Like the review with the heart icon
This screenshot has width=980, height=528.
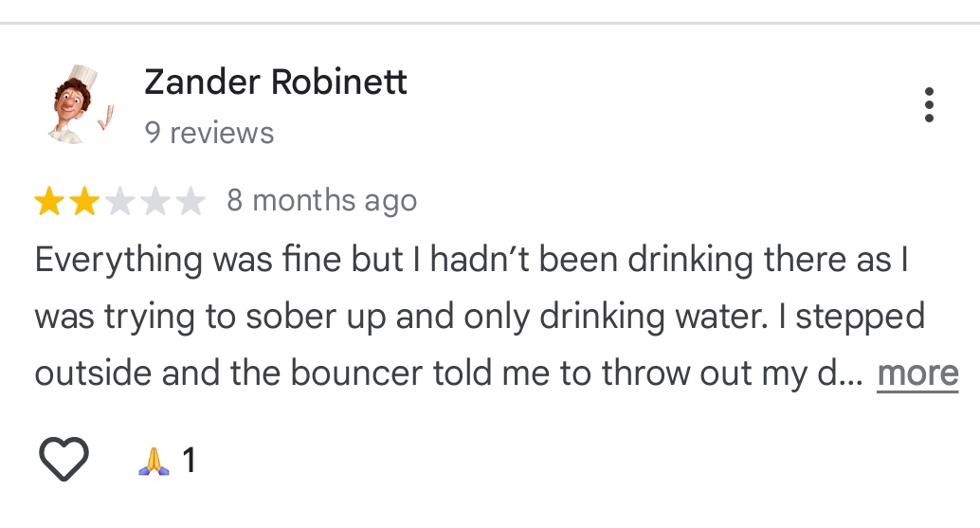click(x=64, y=460)
